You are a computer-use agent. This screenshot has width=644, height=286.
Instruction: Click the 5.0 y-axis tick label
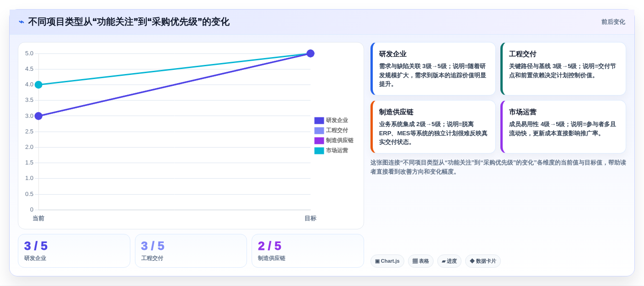[x=29, y=53]
